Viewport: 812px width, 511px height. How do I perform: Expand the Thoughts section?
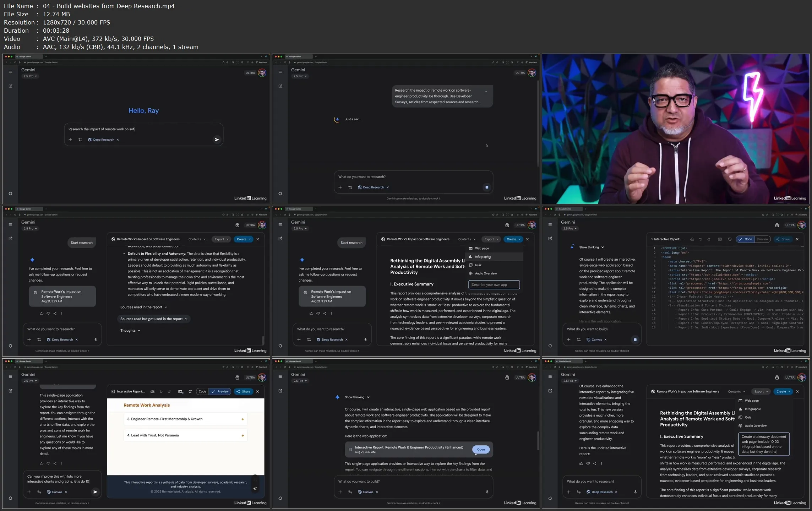pyautogui.click(x=130, y=331)
